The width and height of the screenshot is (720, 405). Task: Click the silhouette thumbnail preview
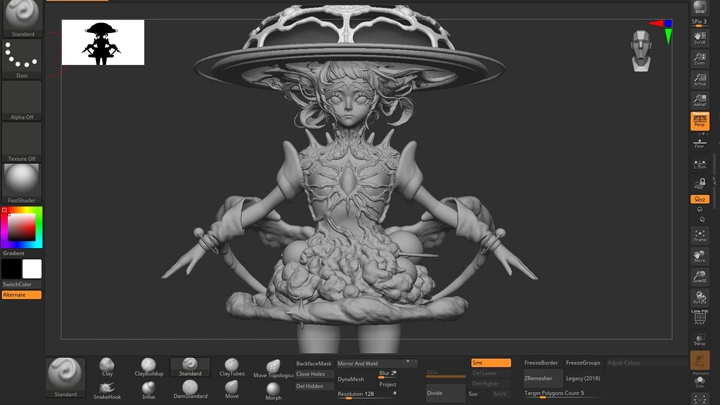[x=103, y=42]
